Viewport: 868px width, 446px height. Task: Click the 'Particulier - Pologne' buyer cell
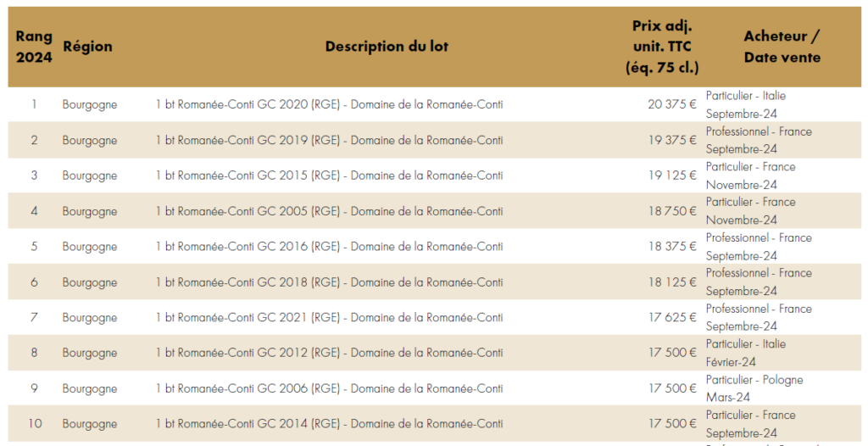click(754, 380)
